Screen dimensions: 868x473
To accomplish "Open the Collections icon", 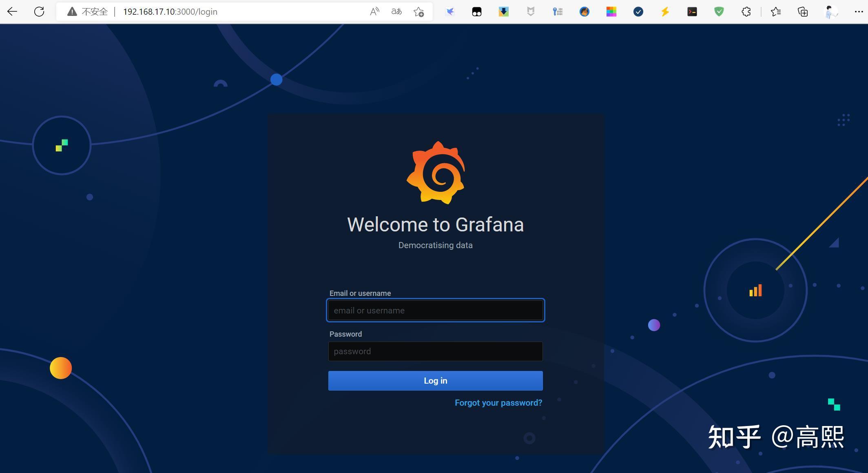I will pos(803,12).
